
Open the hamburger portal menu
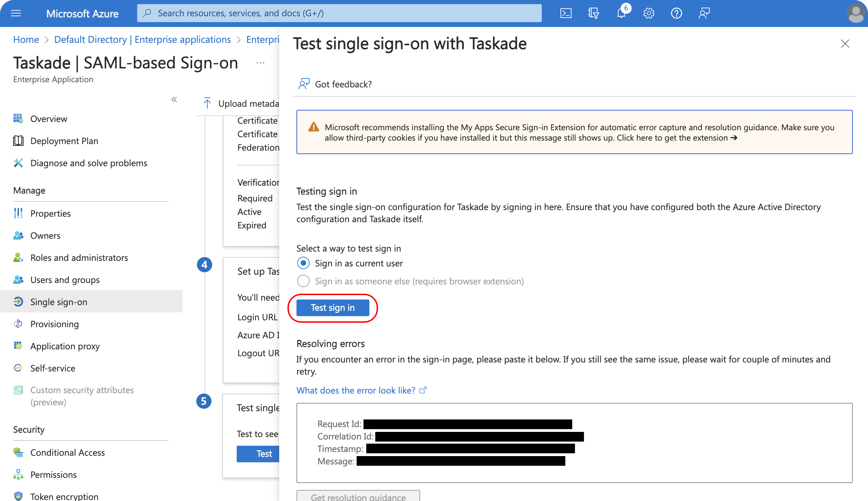click(x=16, y=13)
